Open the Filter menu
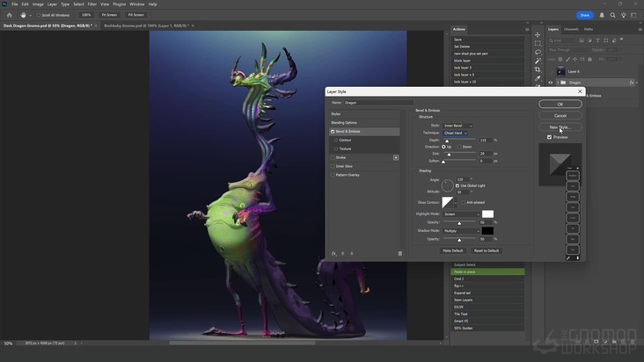 click(92, 4)
